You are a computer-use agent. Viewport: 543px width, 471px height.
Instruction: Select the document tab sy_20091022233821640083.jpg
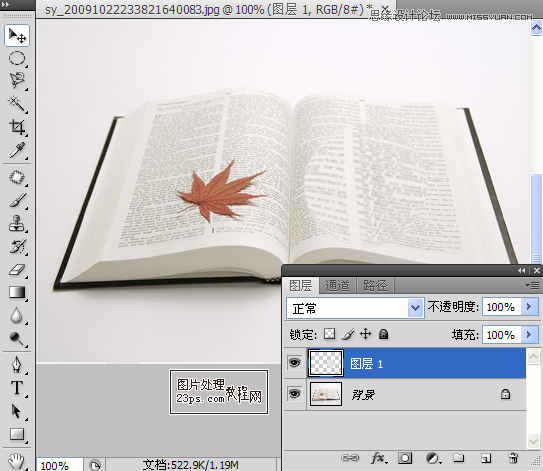tap(208, 9)
